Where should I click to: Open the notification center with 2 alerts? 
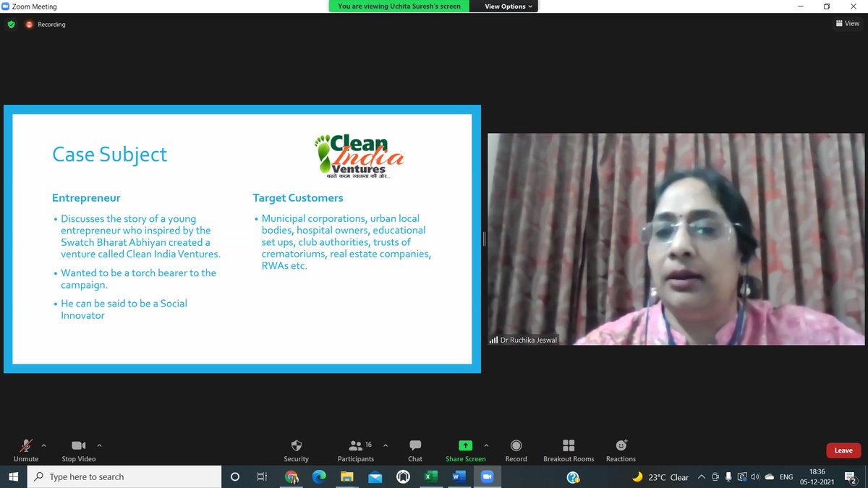pos(851,476)
